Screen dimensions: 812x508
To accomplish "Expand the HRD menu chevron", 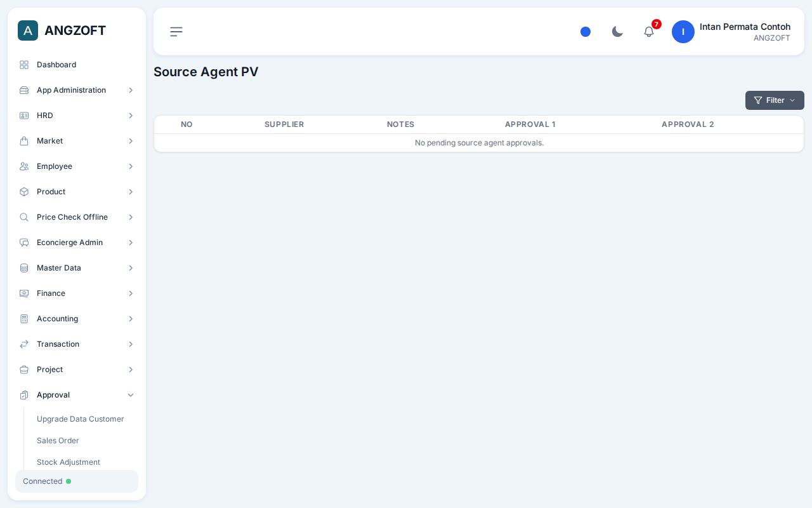I will (131, 116).
